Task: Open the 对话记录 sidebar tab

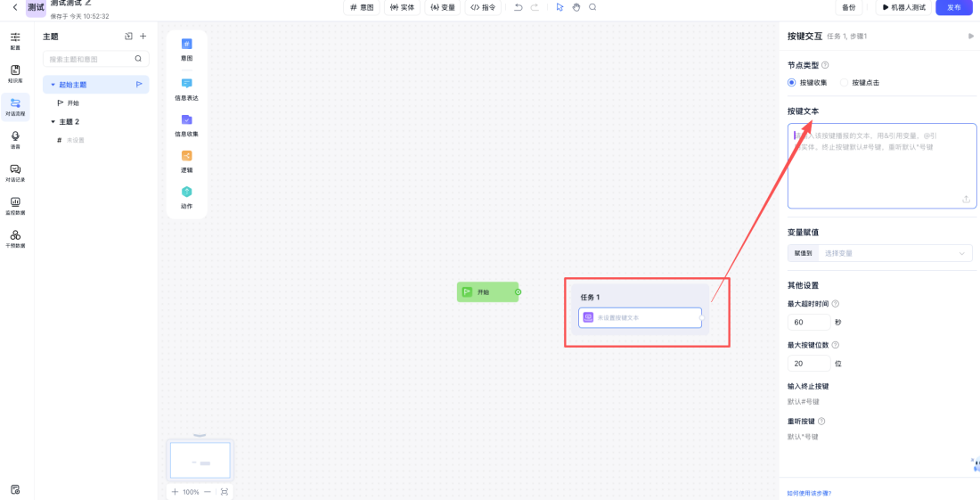Action: click(x=15, y=169)
